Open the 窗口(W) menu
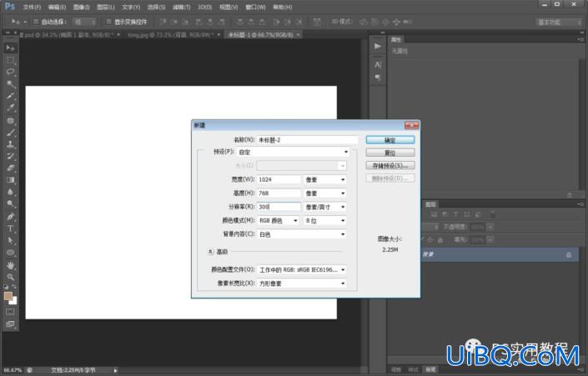 coord(255,8)
